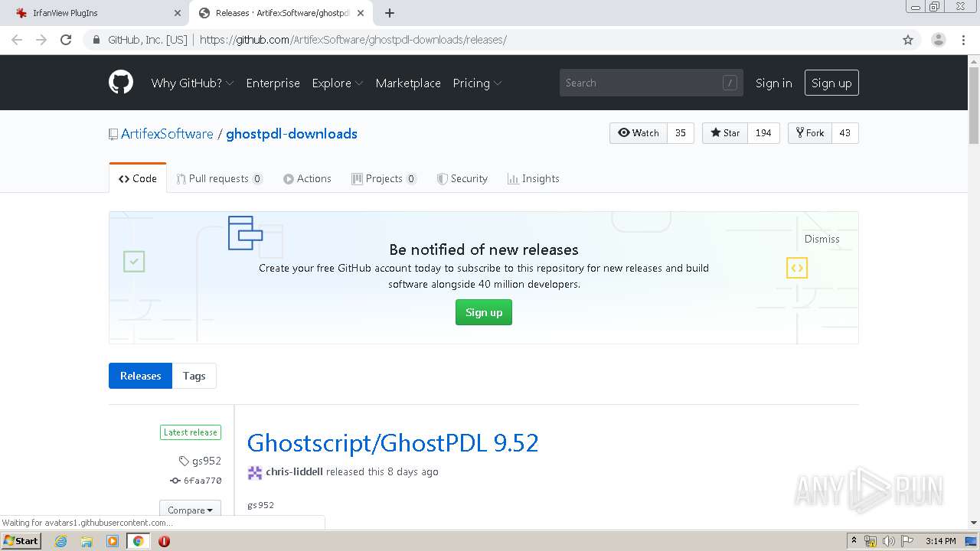Click the Chrome taskbar icon

tap(139, 541)
